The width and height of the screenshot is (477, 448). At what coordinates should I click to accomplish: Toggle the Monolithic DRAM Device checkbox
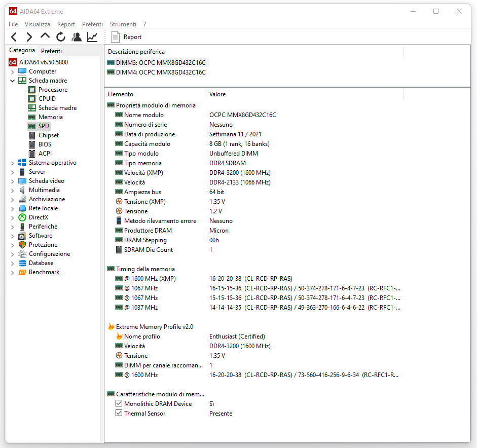pos(119,403)
